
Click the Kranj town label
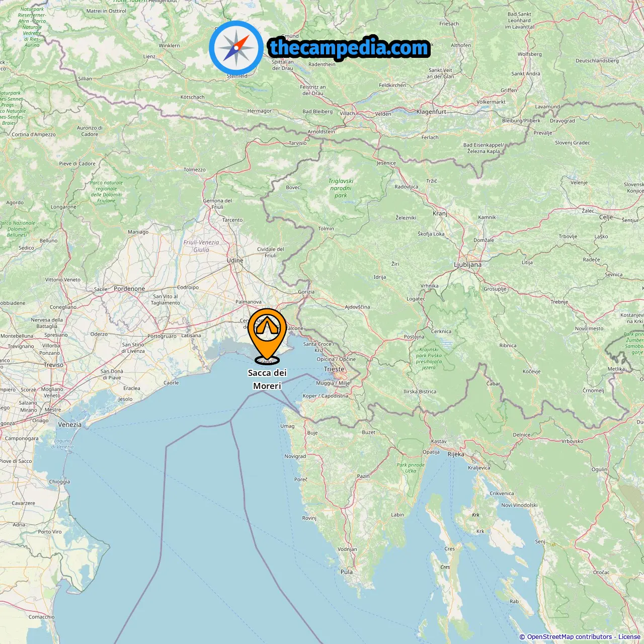click(440, 214)
